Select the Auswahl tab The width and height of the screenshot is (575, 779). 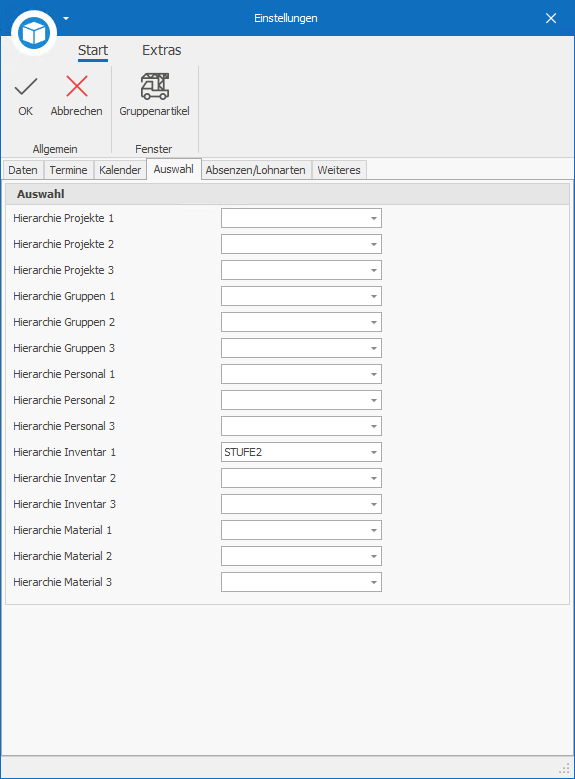click(x=173, y=169)
